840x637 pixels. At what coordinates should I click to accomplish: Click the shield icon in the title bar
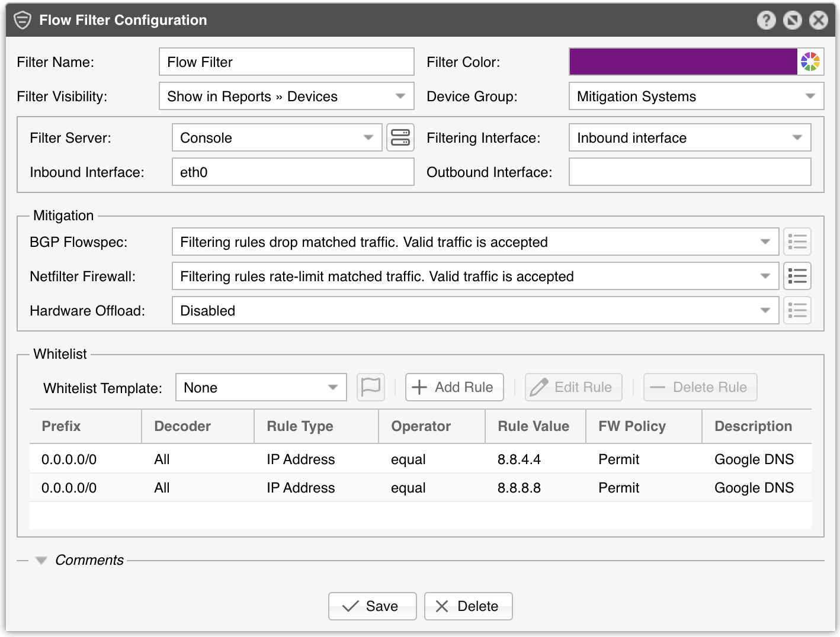[23, 20]
